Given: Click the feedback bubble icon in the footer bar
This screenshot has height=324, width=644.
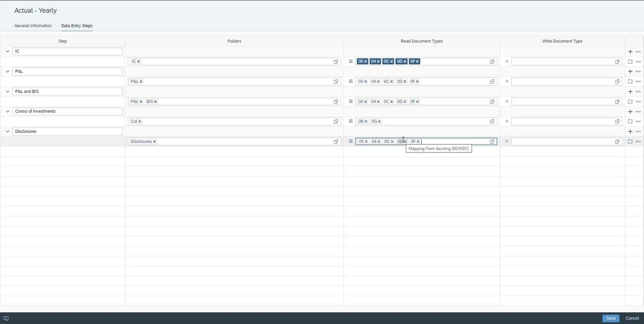Looking at the screenshot, I should (x=6, y=318).
